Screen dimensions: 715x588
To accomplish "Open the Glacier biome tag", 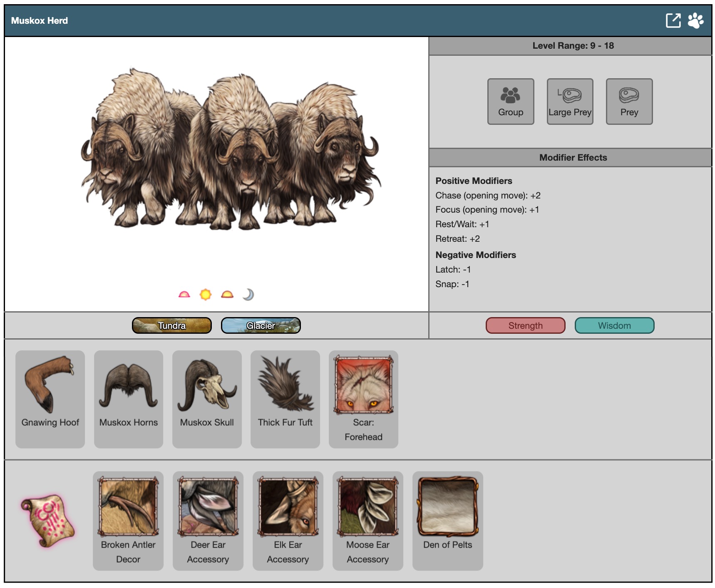I will pyautogui.click(x=261, y=325).
